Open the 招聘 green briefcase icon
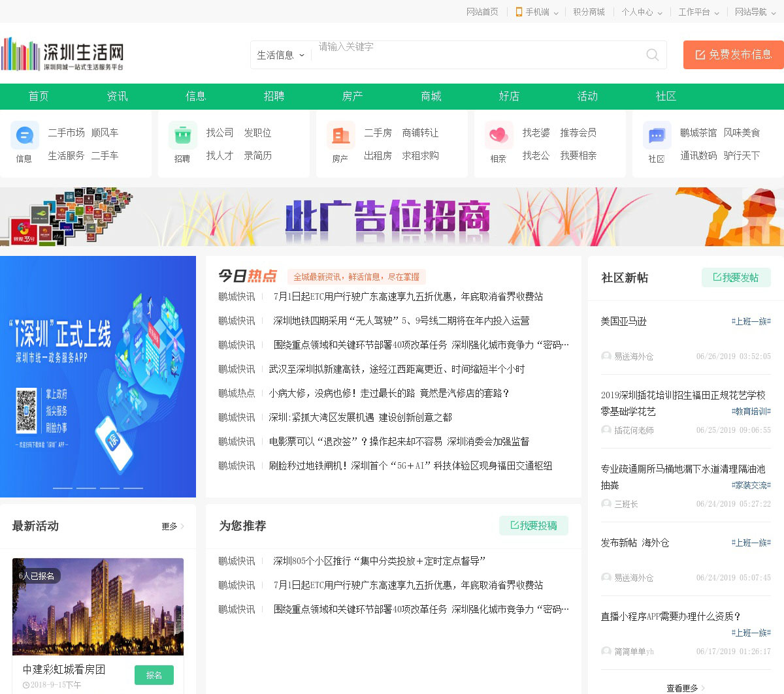This screenshot has width=784, height=694. click(x=183, y=136)
